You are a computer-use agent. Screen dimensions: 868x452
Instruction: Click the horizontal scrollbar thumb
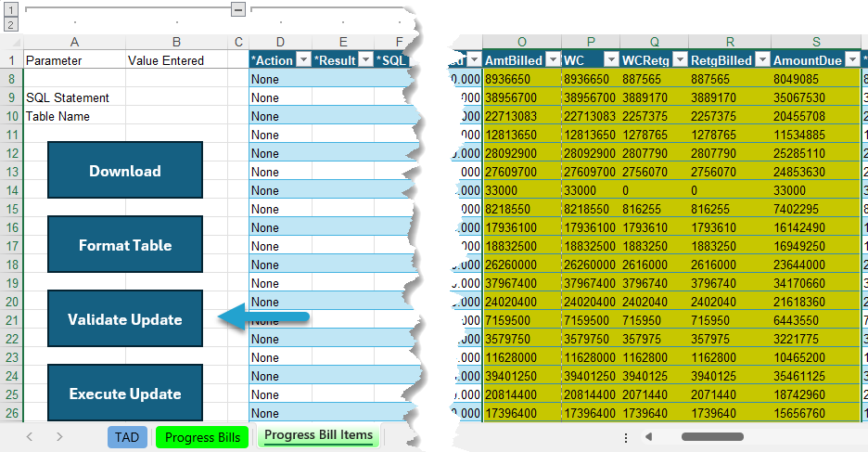[x=712, y=436]
